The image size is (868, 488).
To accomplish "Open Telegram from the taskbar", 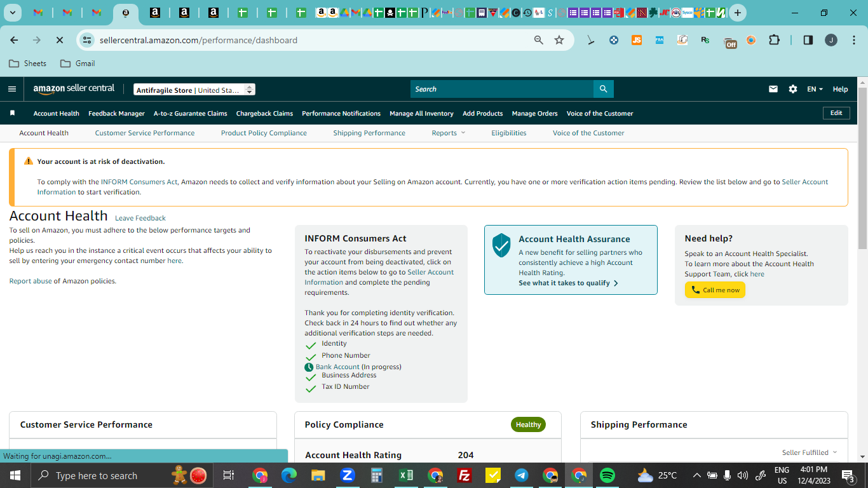I will [522, 475].
